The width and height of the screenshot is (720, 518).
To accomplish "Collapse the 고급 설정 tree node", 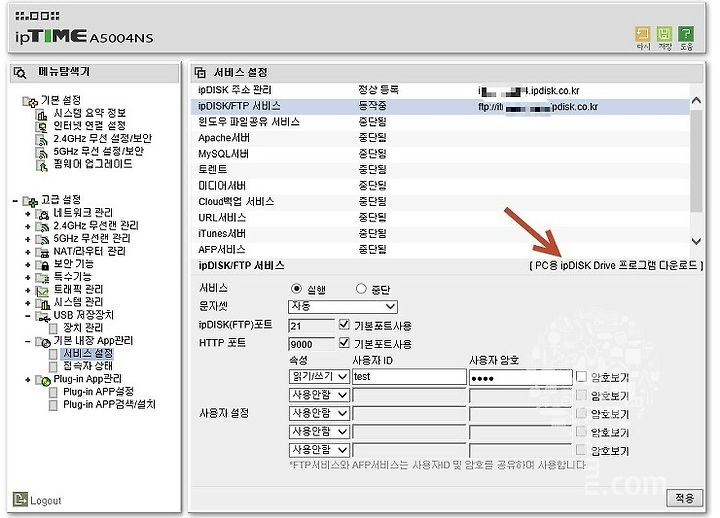I will point(15,201).
